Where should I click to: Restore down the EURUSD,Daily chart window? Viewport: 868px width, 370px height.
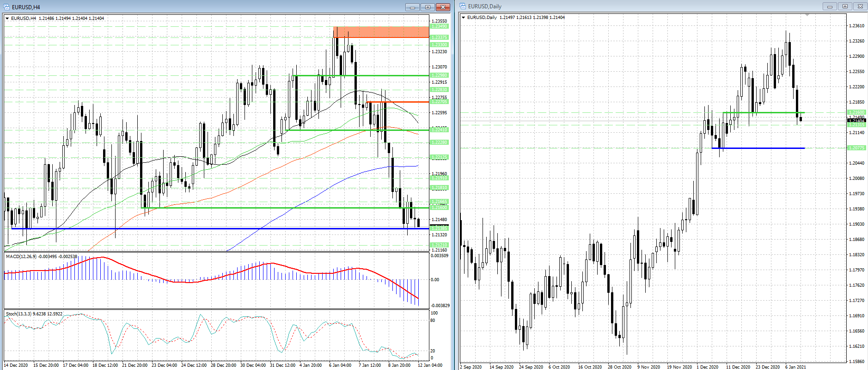[x=845, y=6]
